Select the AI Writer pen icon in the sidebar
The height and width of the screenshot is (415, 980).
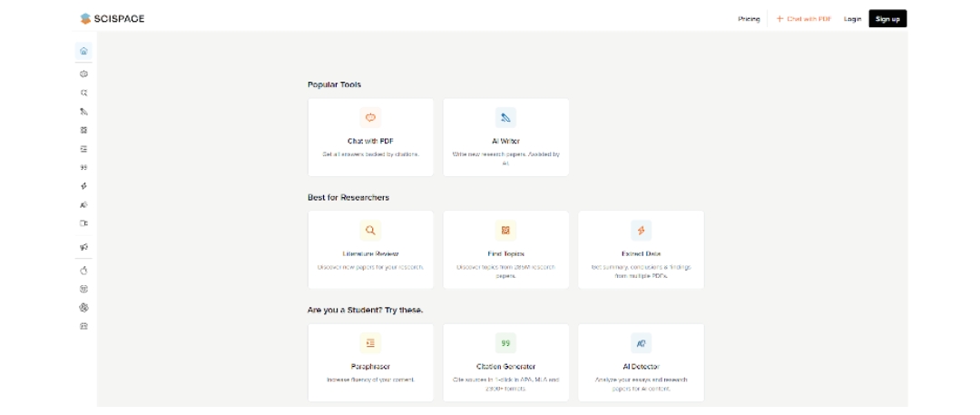(83, 112)
